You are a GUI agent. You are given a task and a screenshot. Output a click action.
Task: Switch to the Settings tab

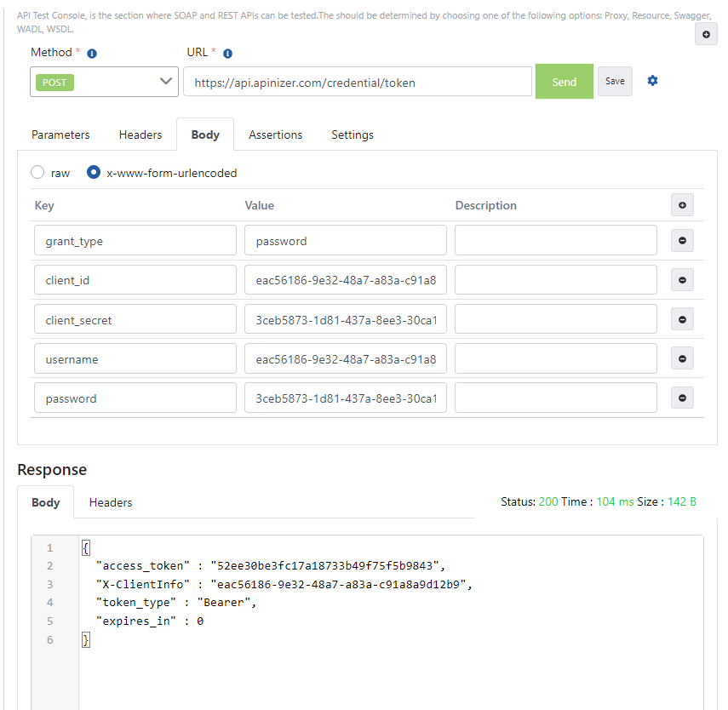(352, 135)
